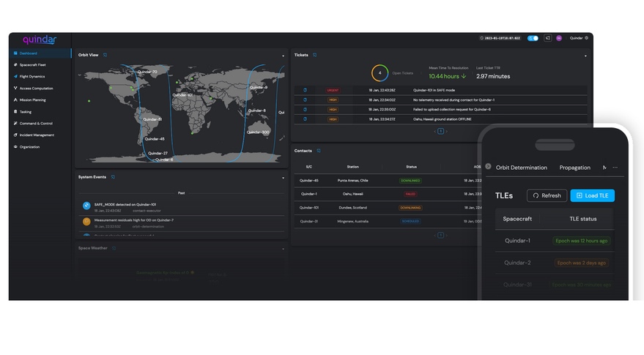Select Quindar-45 contact row
Viewport: 644px width, 355px height.
tap(387, 181)
